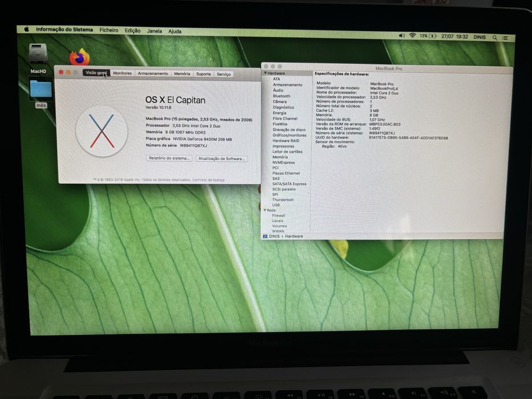Select the Firefox icon on desktop
The width and height of the screenshot is (532, 399).
pos(80,57)
